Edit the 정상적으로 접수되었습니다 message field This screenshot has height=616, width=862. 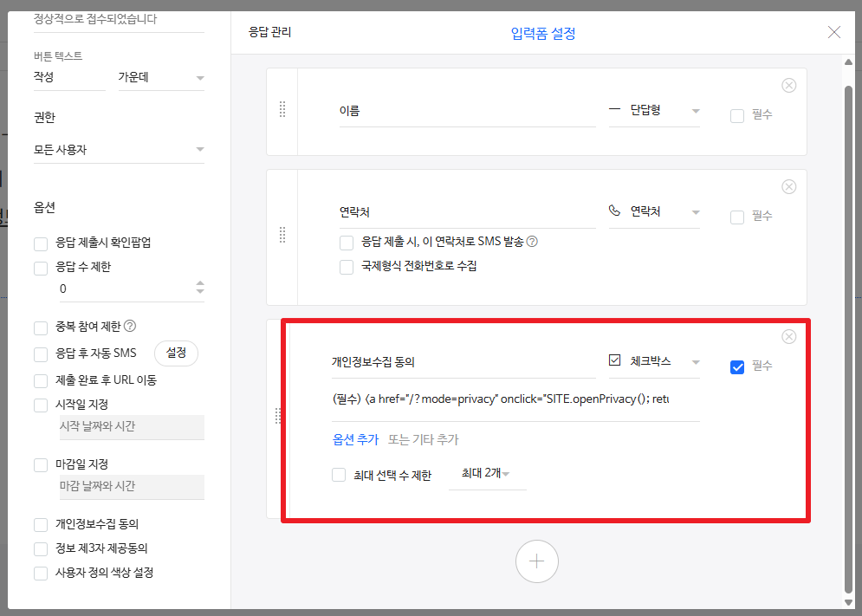(119, 20)
